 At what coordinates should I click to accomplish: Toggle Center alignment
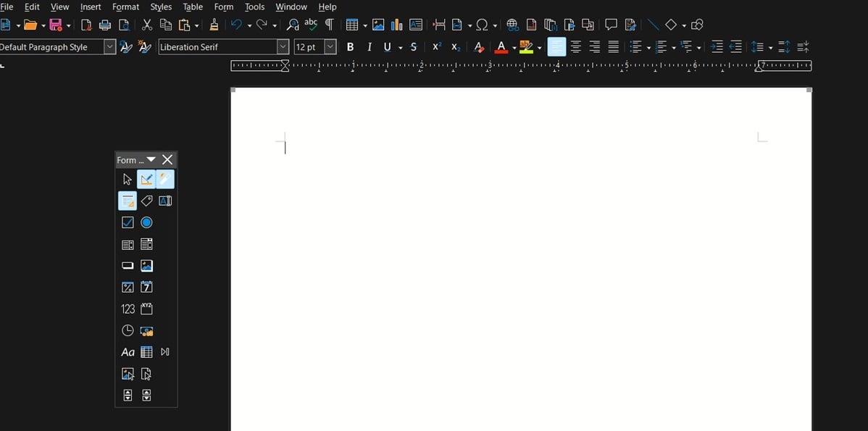(x=576, y=48)
